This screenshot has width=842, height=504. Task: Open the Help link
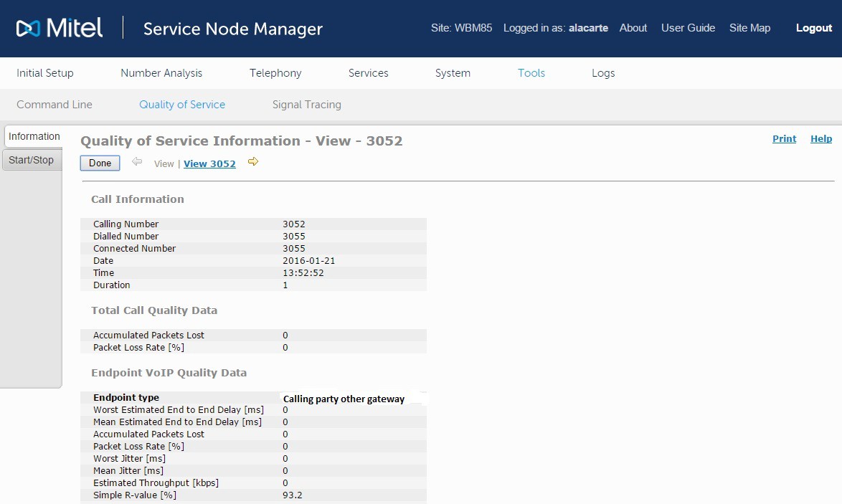point(821,138)
